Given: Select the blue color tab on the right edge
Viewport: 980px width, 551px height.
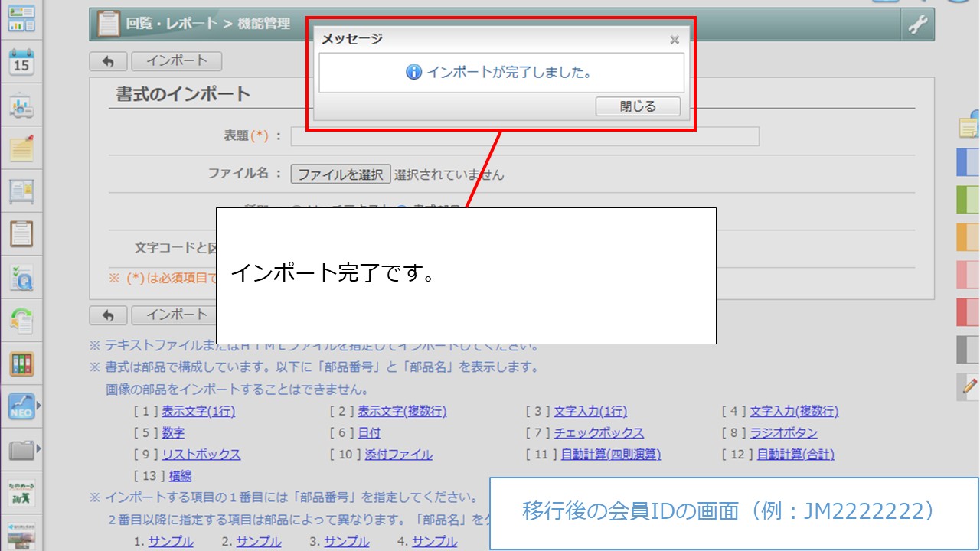Looking at the screenshot, I should (x=969, y=162).
